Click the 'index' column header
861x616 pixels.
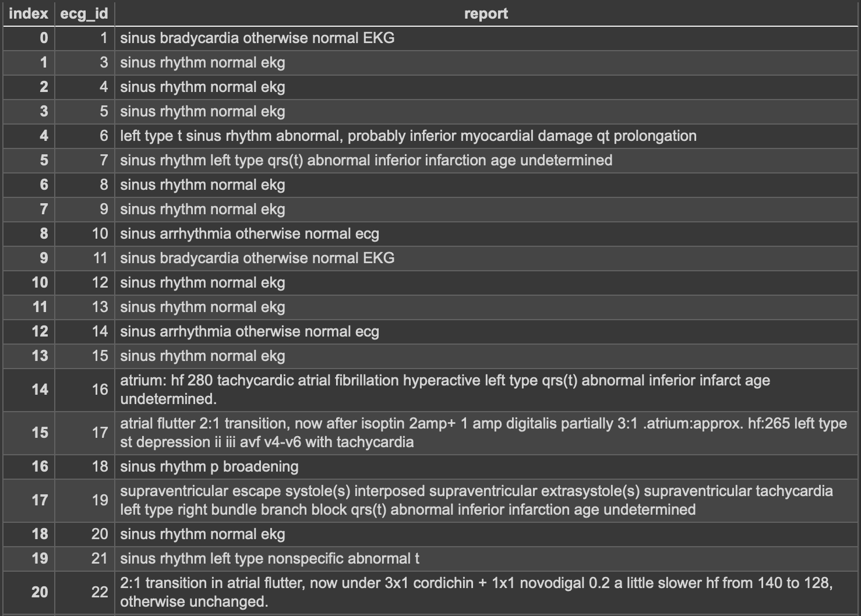(x=29, y=13)
